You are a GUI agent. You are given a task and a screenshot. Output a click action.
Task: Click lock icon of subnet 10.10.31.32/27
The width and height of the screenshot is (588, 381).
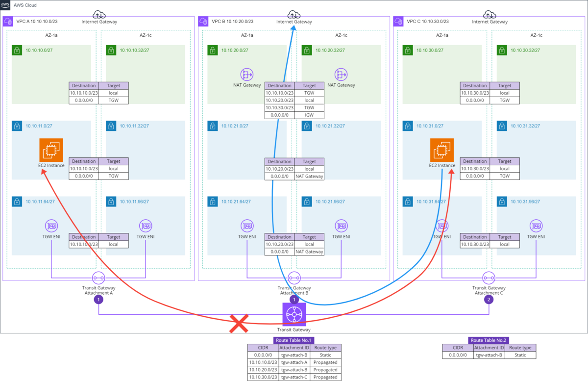pos(501,126)
